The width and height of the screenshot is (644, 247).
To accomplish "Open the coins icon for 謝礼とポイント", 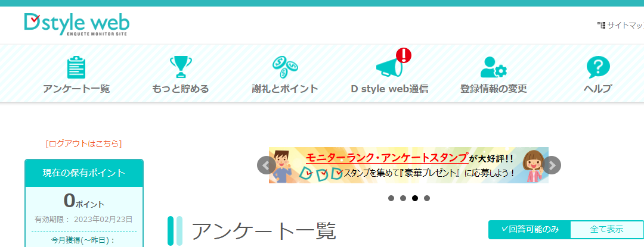I will [285, 67].
